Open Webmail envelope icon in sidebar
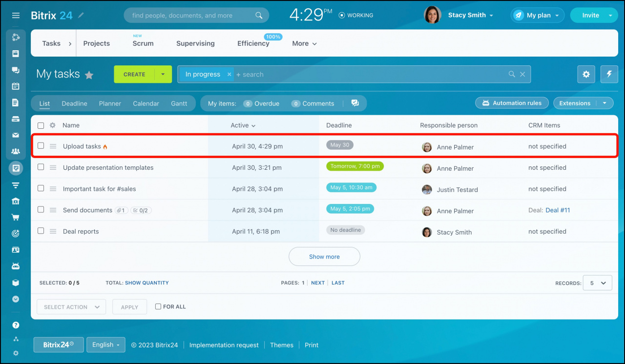This screenshot has height=364, width=625. 16,135
